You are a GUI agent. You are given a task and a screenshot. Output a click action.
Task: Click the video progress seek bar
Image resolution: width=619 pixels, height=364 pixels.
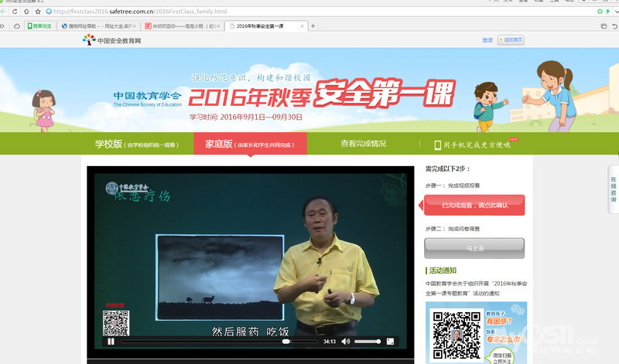point(218,341)
